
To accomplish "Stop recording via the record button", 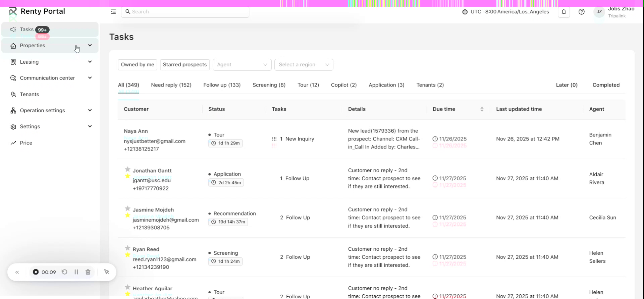I will click(x=36, y=272).
